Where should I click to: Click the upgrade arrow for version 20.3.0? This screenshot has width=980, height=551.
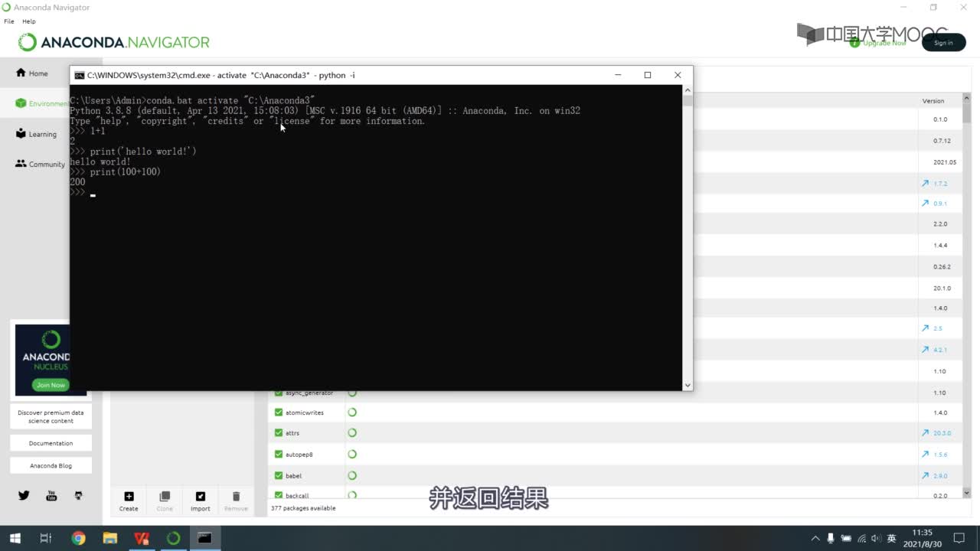pyautogui.click(x=926, y=433)
